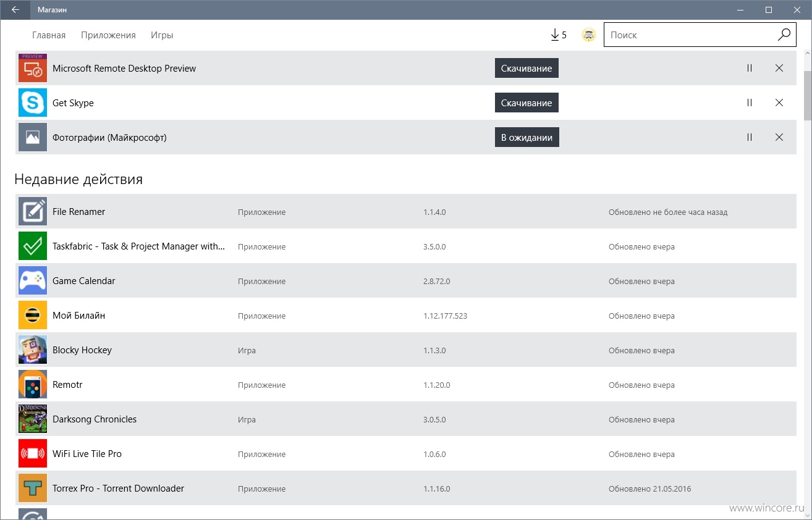The width and height of the screenshot is (812, 520).
Task: Open the File Renamer app icon
Action: pos(33,211)
